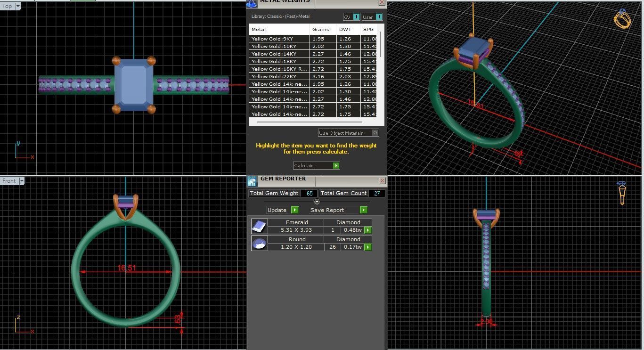The width and height of the screenshot is (644, 350).
Task: Click the Round gem thumbnail
Action: pos(259,243)
